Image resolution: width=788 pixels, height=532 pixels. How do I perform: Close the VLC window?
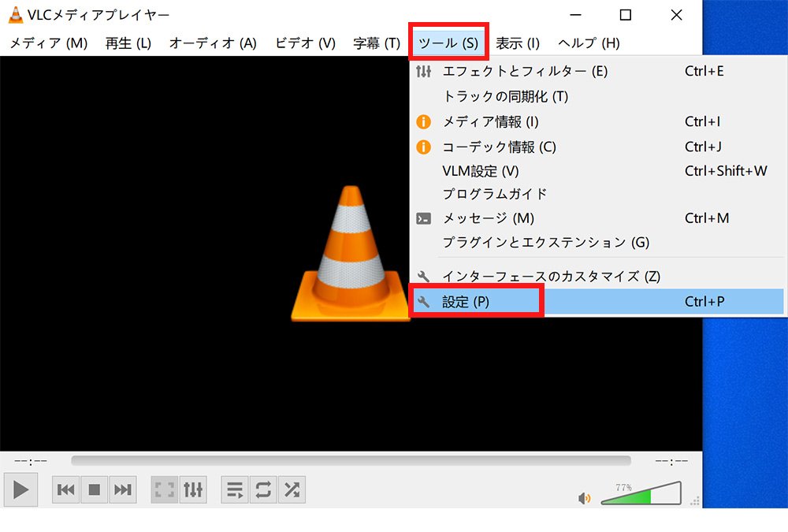tap(676, 15)
